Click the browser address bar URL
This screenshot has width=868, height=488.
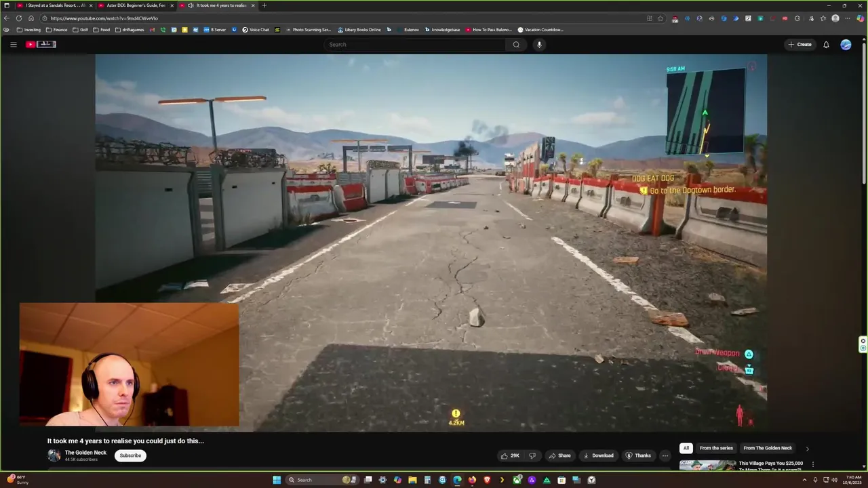tap(104, 18)
